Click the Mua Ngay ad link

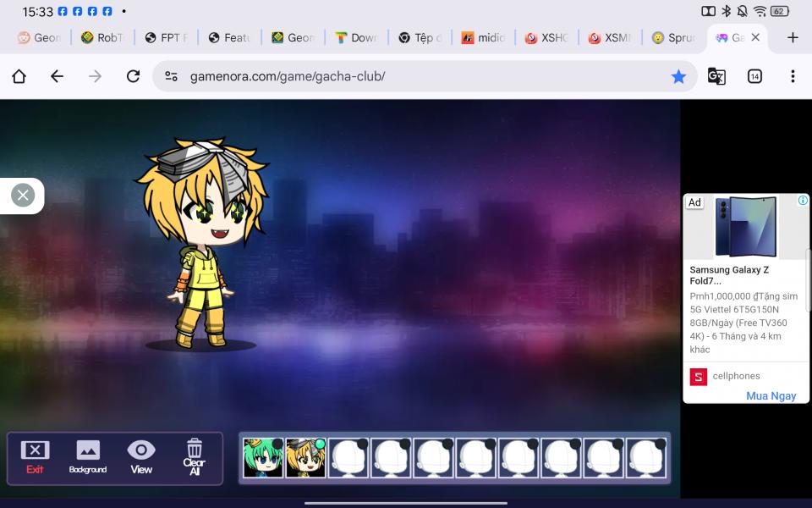click(771, 396)
